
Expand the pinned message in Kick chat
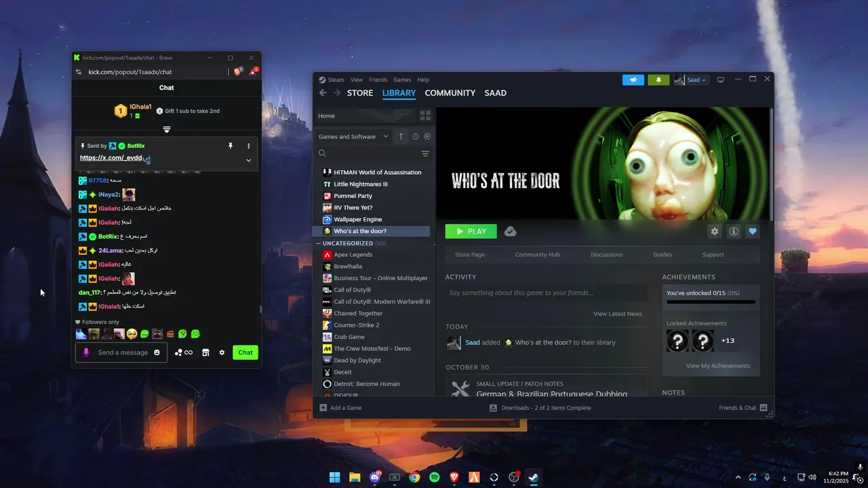click(248, 161)
